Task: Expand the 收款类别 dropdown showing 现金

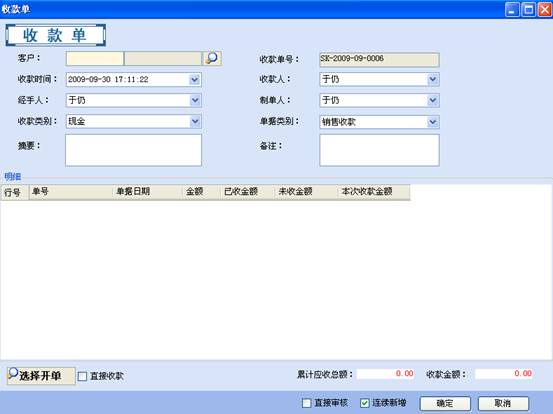Action: coord(195,122)
